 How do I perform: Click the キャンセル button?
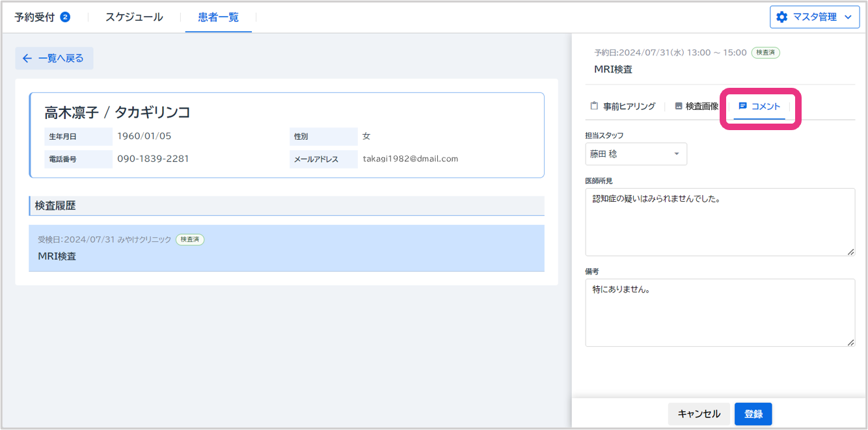[699, 414]
